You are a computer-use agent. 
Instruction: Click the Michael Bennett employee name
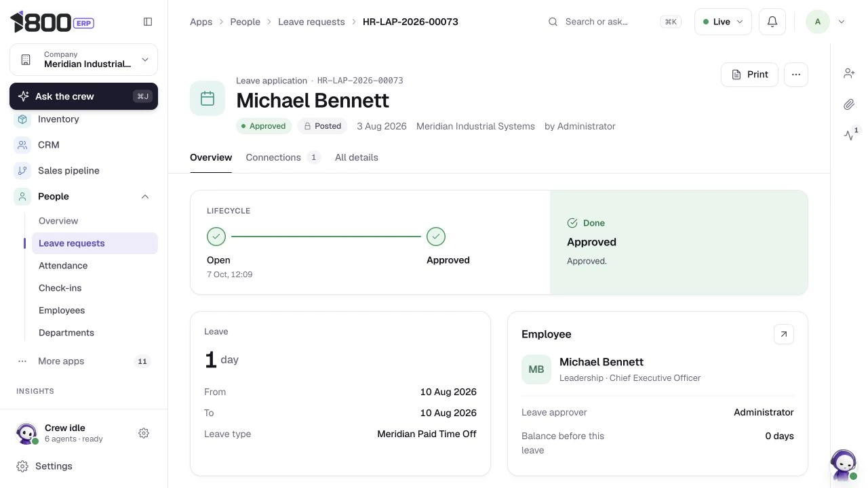(x=601, y=362)
